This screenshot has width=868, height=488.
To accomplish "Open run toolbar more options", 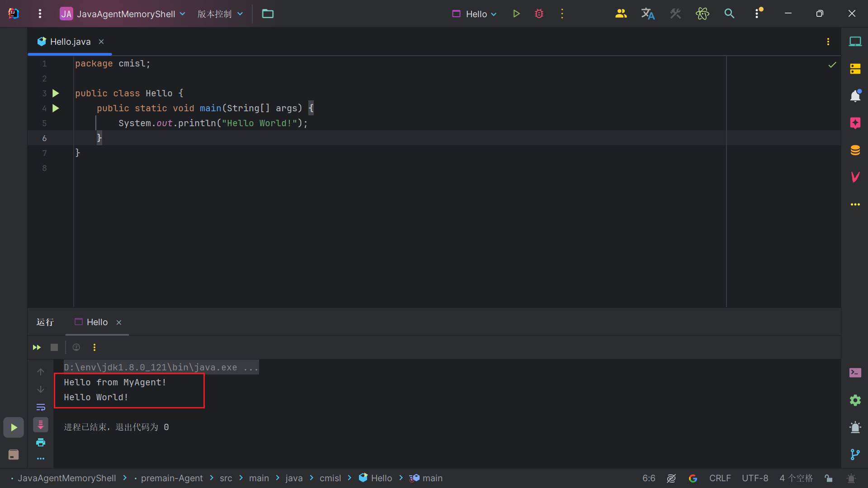I will 94,347.
